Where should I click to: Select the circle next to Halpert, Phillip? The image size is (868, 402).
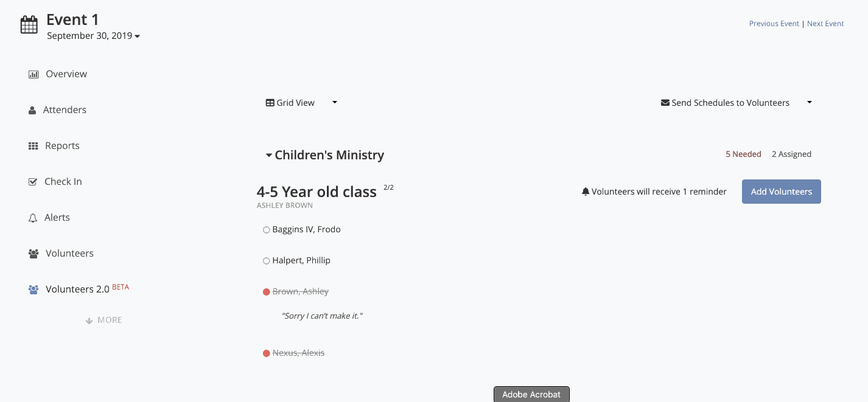coord(266,261)
